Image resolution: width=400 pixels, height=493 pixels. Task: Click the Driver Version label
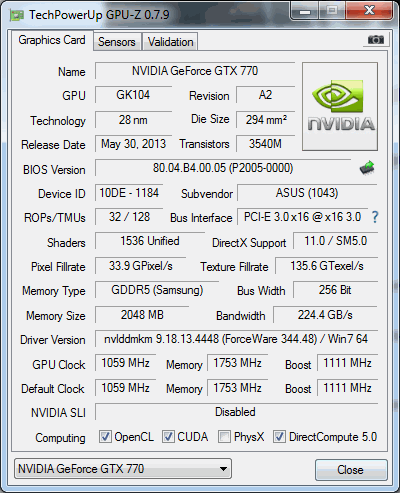pyautogui.click(x=53, y=340)
